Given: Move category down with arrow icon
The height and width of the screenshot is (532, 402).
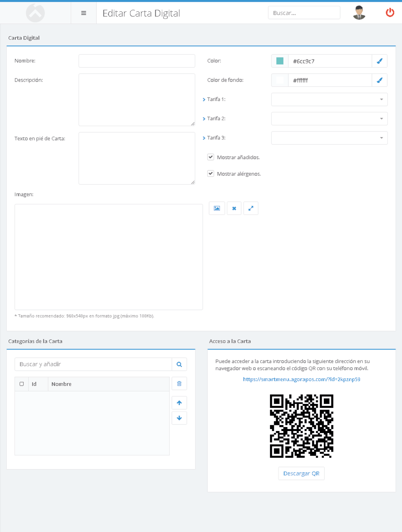Looking at the screenshot, I should [179, 418].
